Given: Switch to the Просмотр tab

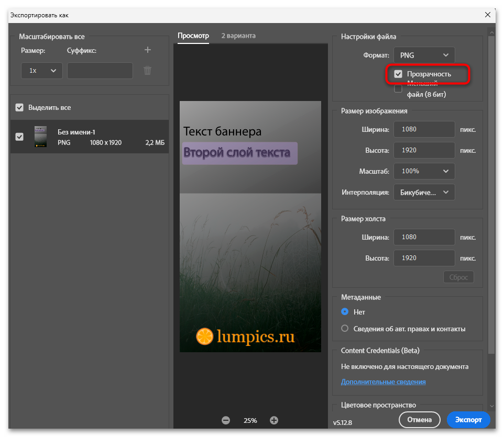Looking at the screenshot, I should coord(193,36).
